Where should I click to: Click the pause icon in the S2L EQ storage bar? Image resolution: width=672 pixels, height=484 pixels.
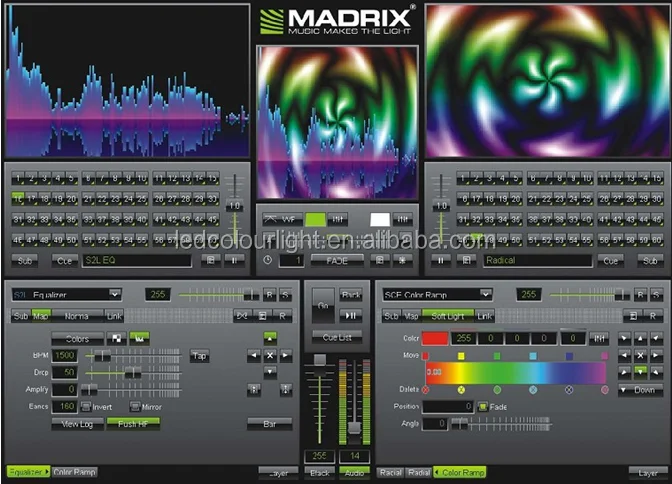click(x=234, y=260)
